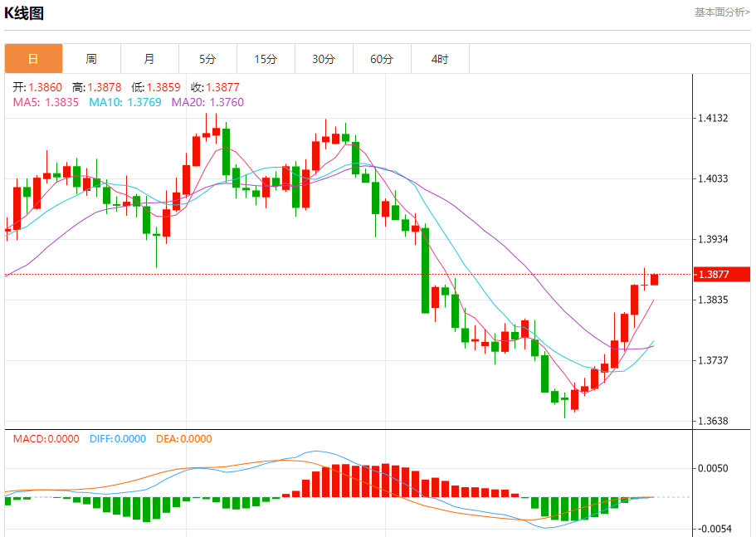Open the 5分 timeframe tab
Viewport: 756px width, 537px height.
point(207,59)
